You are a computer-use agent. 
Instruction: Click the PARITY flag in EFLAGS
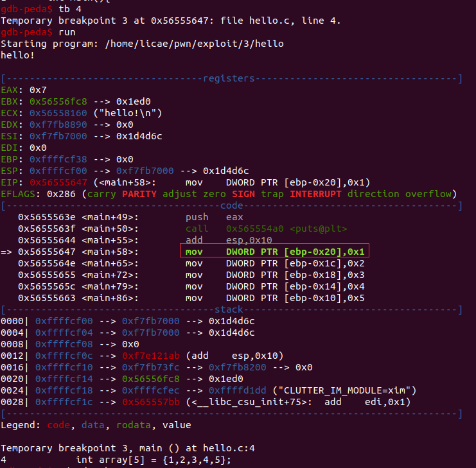point(139,194)
